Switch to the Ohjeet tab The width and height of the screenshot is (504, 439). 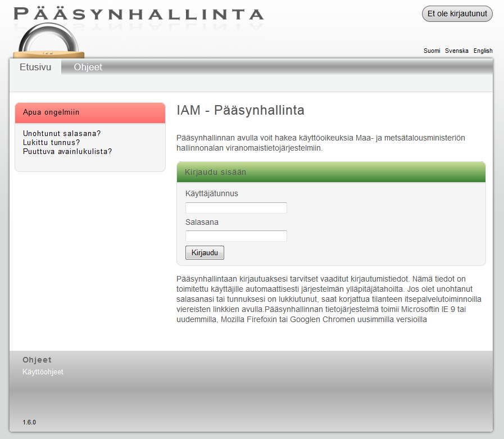pos(88,67)
